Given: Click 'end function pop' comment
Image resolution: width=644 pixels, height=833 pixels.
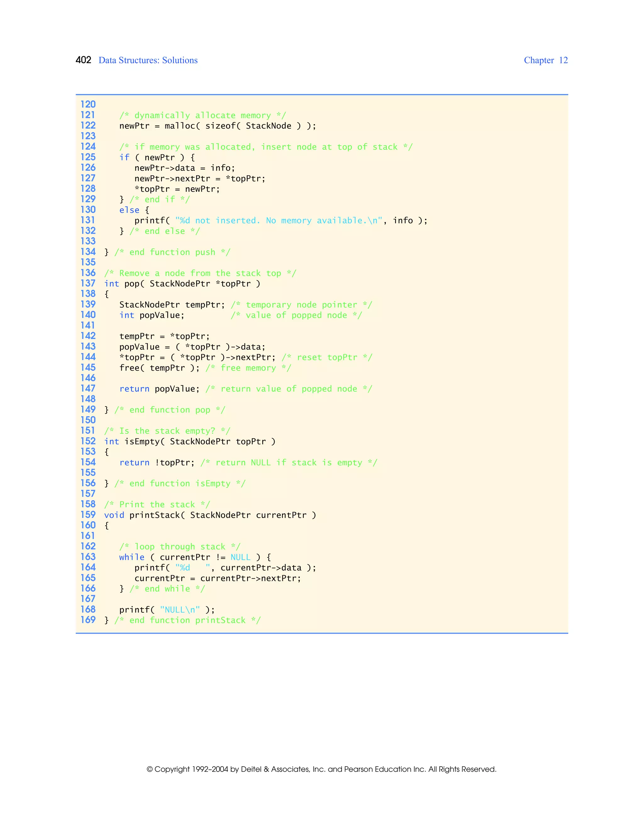Looking at the screenshot, I should pyautogui.click(x=170, y=410).
